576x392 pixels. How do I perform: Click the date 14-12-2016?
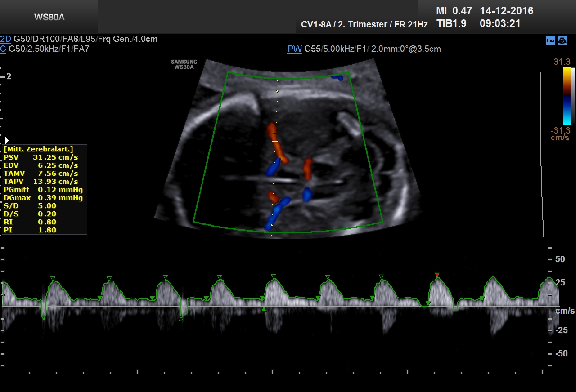(507, 11)
